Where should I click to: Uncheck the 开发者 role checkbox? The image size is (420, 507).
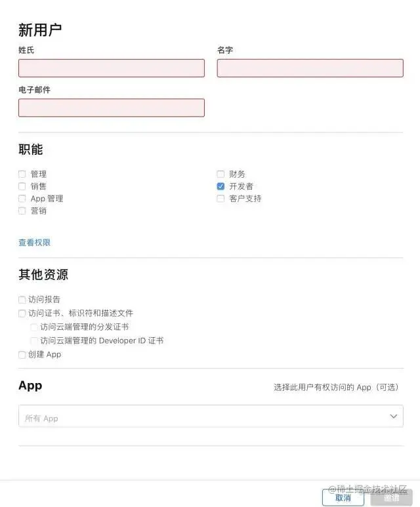[x=220, y=186]
